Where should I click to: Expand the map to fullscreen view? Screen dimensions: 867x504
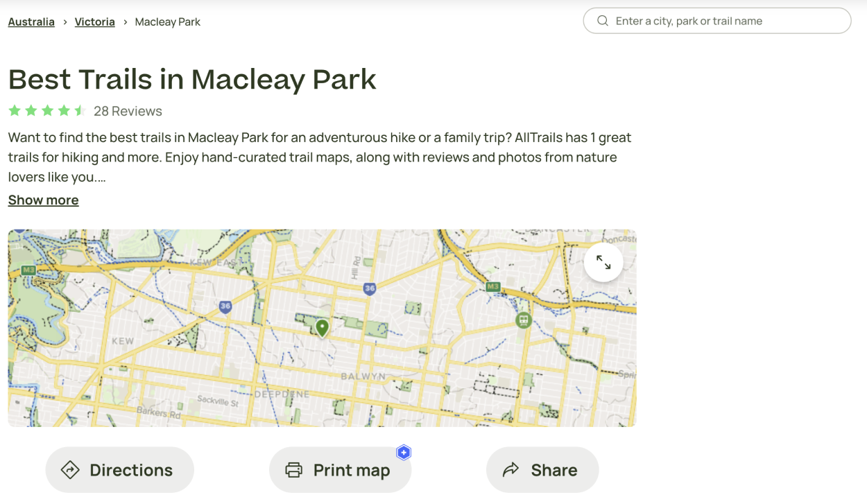click(603, 261)
